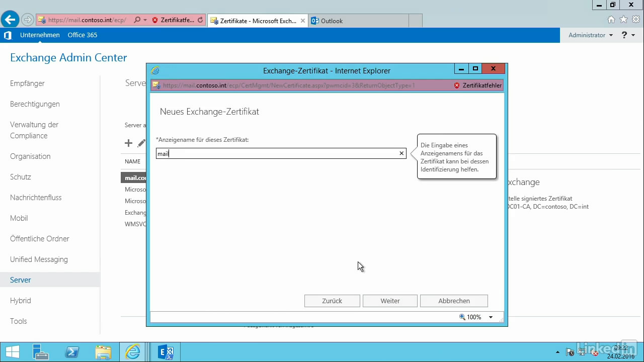The width and height of the screenshot is (644, 362).
Task: Click the Zertifikatfehler warning in main address bar
Action: click(173, 20)
